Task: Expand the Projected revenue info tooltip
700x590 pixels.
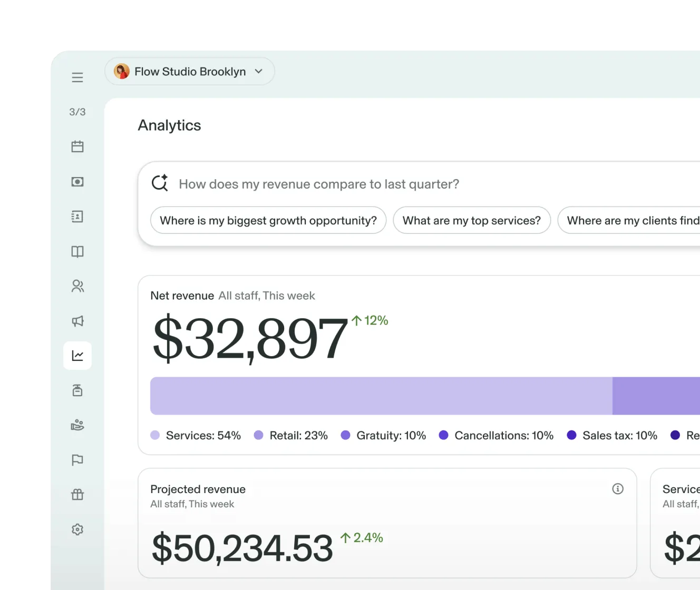Action: tap(617, 489)
